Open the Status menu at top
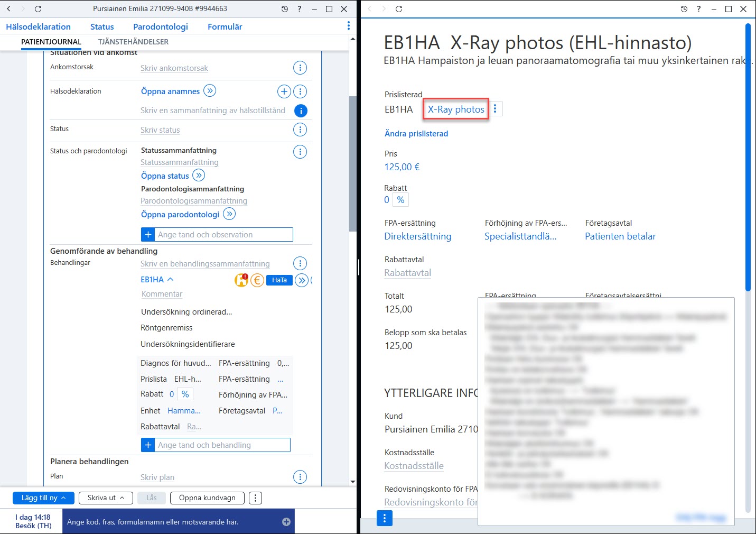 pos(102,26)
